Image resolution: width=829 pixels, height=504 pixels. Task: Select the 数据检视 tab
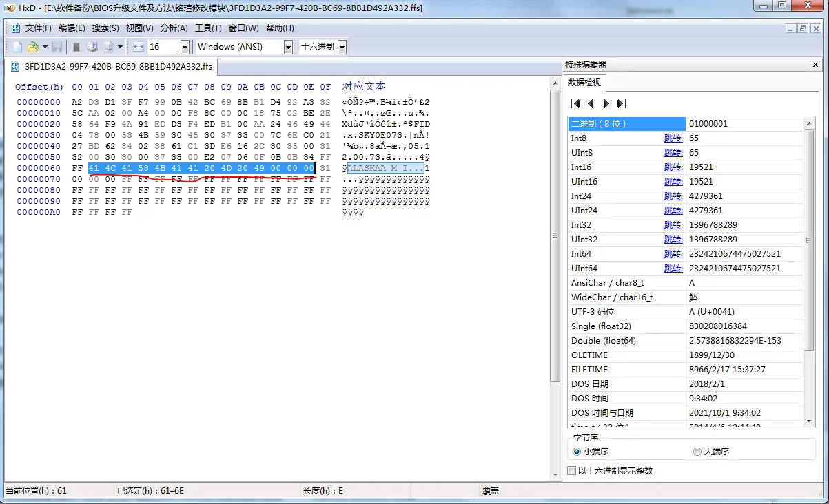coord(584,83)
